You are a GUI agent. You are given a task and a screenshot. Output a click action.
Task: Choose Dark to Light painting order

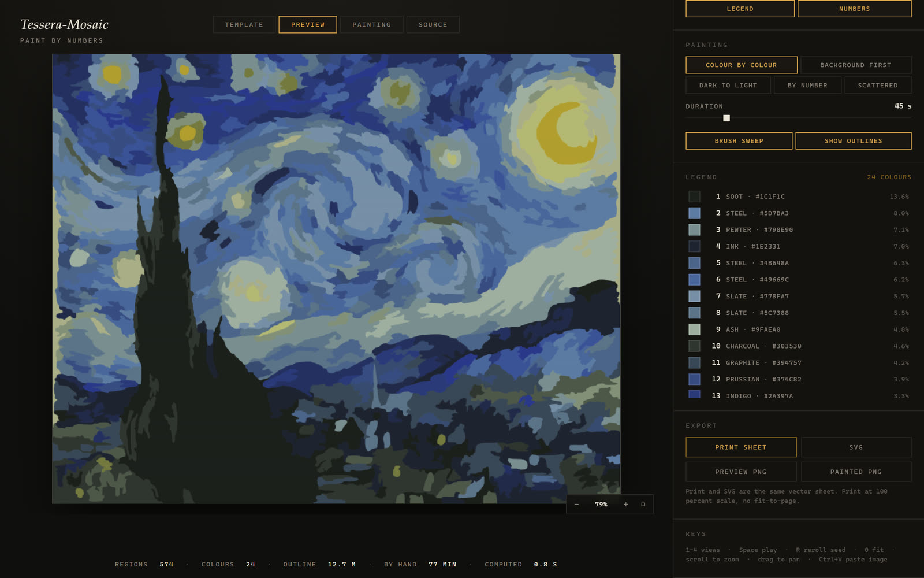tap(728, 86)
